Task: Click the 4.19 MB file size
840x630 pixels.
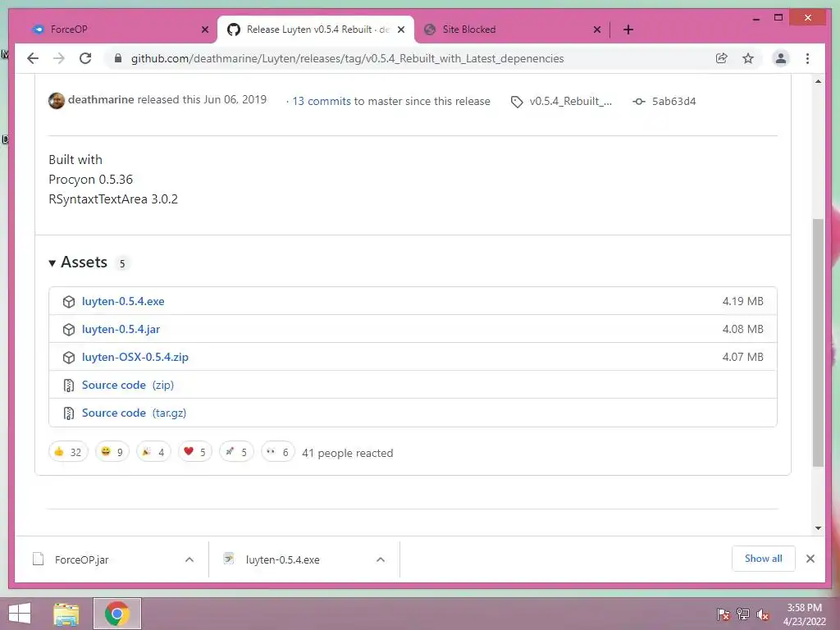Action: 742,301
